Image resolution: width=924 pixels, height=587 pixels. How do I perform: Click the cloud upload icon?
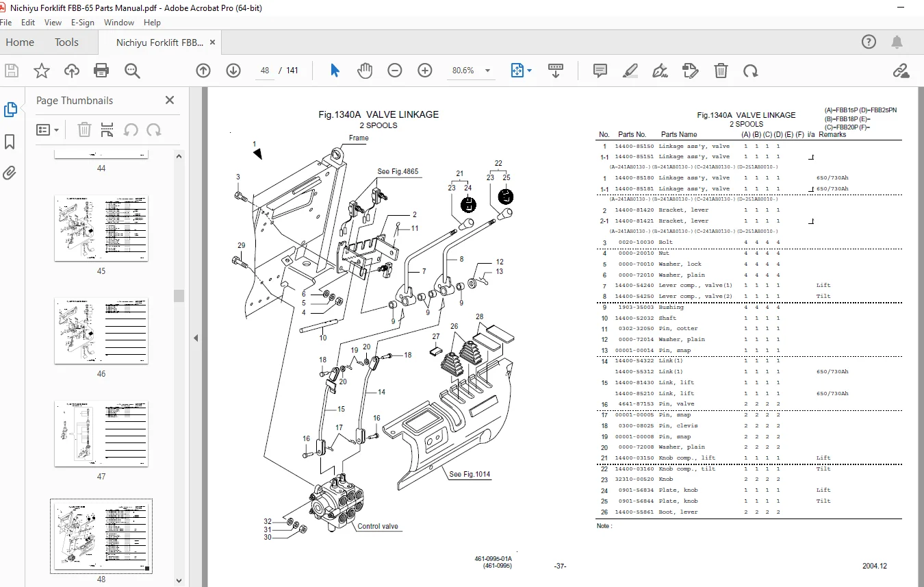[x=72, y=71]
